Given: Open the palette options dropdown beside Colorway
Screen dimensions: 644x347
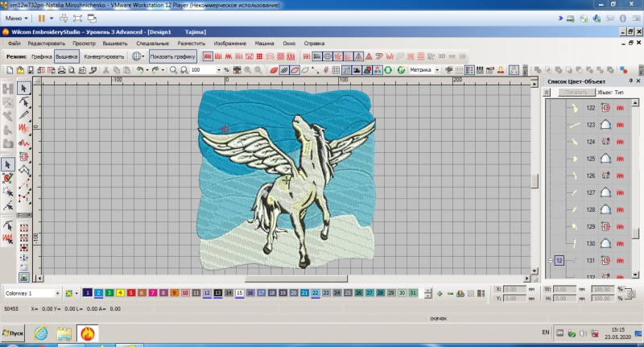Looking at the screenshot, I should coord(76,293).
